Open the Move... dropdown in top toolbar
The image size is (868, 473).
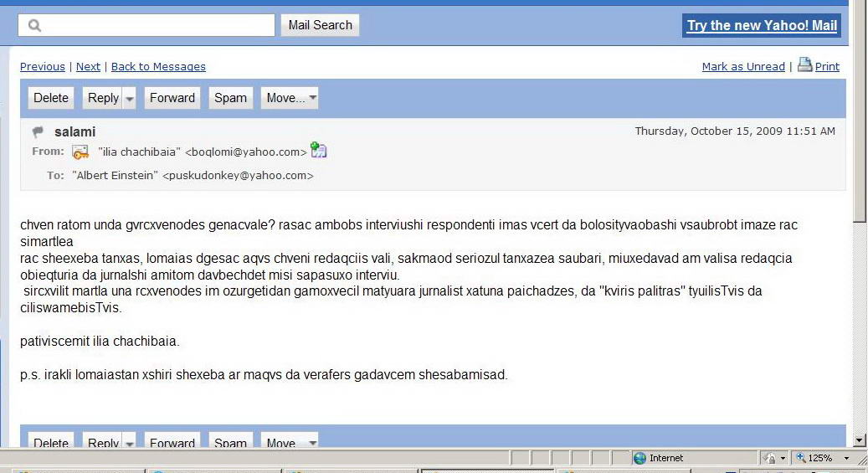(x=290, y=98)
